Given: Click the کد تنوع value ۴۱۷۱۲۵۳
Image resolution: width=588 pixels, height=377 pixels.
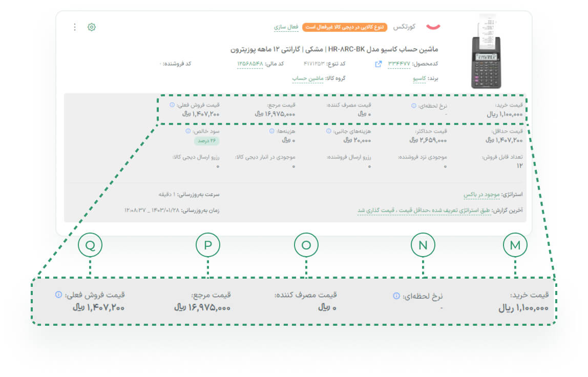Looking at the screenshot, I should point(314,64).
